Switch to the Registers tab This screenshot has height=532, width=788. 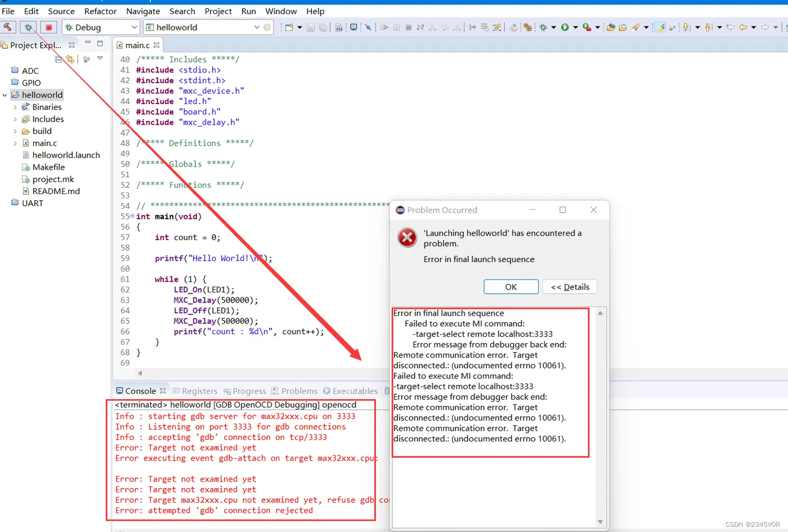[x=195, y=391]
